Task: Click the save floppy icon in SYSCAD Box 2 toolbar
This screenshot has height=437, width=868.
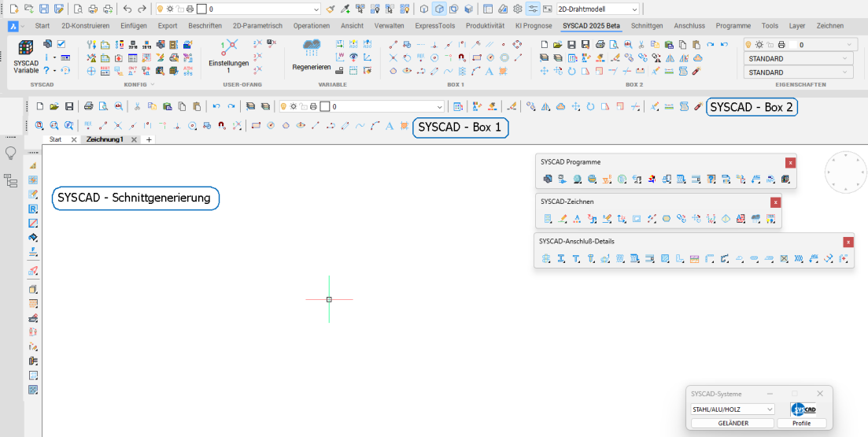Action: point(69,106)
